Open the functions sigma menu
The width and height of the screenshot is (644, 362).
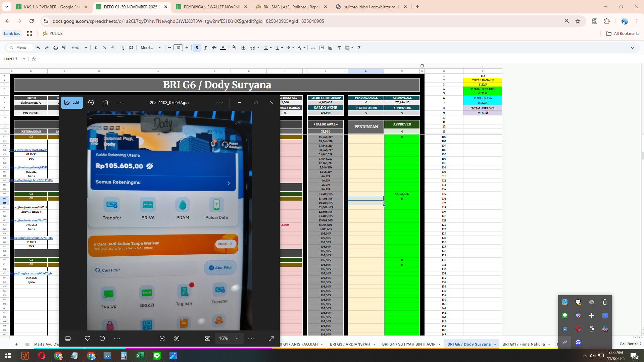pos(359,48)
